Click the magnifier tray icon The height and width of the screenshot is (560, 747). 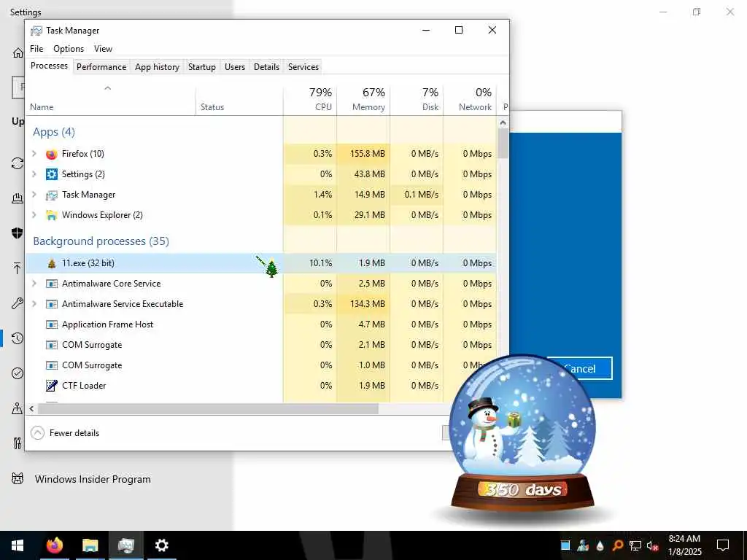(617, 545)
